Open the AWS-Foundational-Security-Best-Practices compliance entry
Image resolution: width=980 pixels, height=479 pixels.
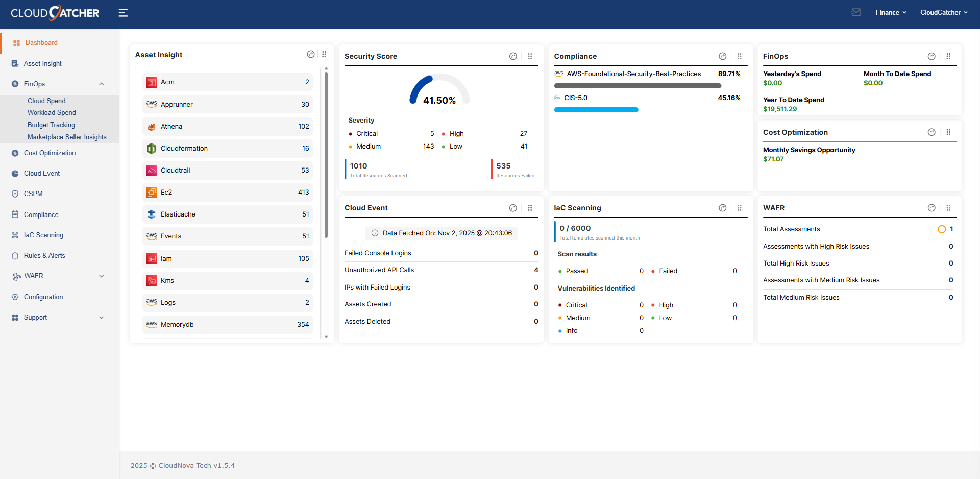[634, 74]
